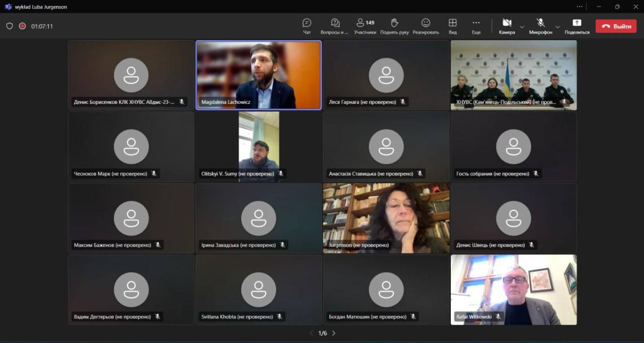The width and height of the screenshot is (644, 343).
Task: Go to previous page of participants
Action: tap(311, 333)
